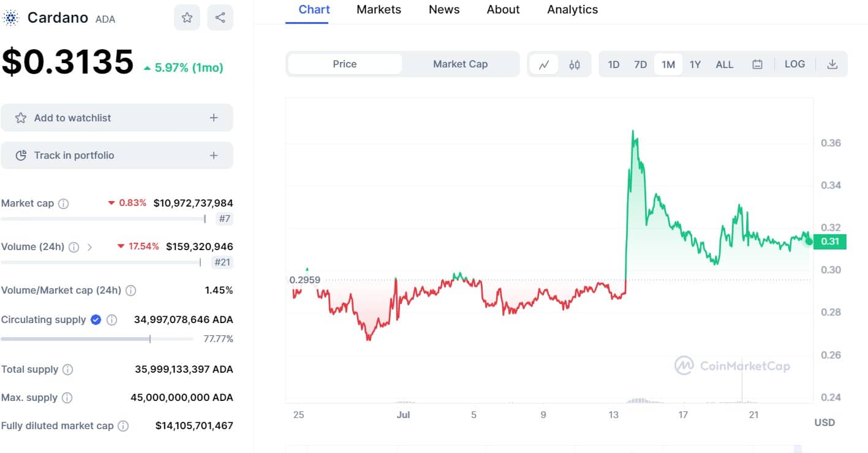
Task: Click the circulating supply progress bar
Action: (x=97, y=338)
